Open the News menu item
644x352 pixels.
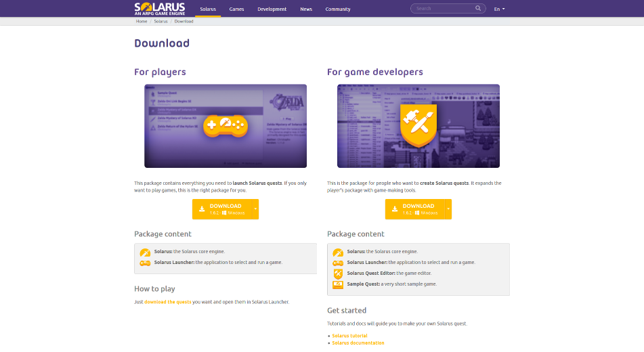[306, 9]
